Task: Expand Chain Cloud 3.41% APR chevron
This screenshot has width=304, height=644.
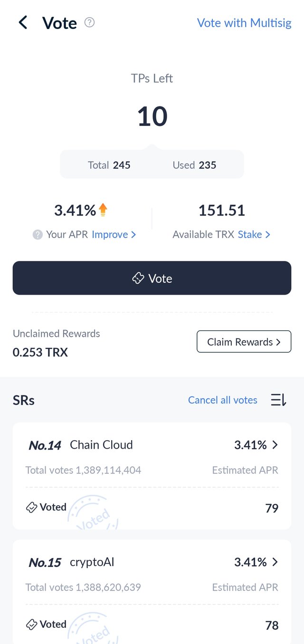Action: pos(275,445)
